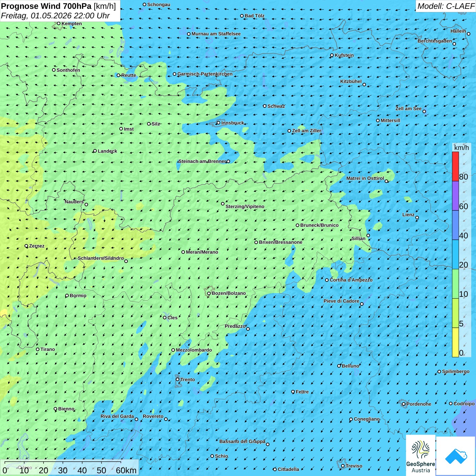Click the red 80 km/h legend color
This screenshot has height=476, width=476.
coord(455,166)
